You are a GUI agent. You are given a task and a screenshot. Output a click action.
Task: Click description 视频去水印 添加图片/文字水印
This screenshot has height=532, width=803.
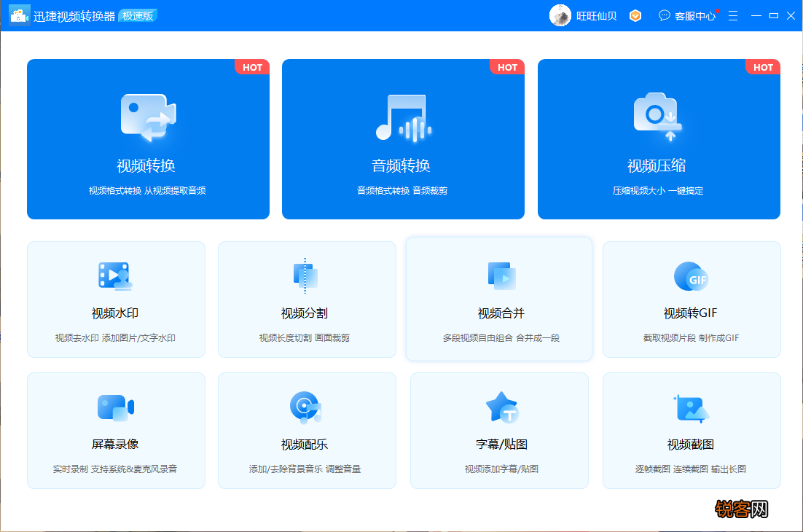click(115, 338)
